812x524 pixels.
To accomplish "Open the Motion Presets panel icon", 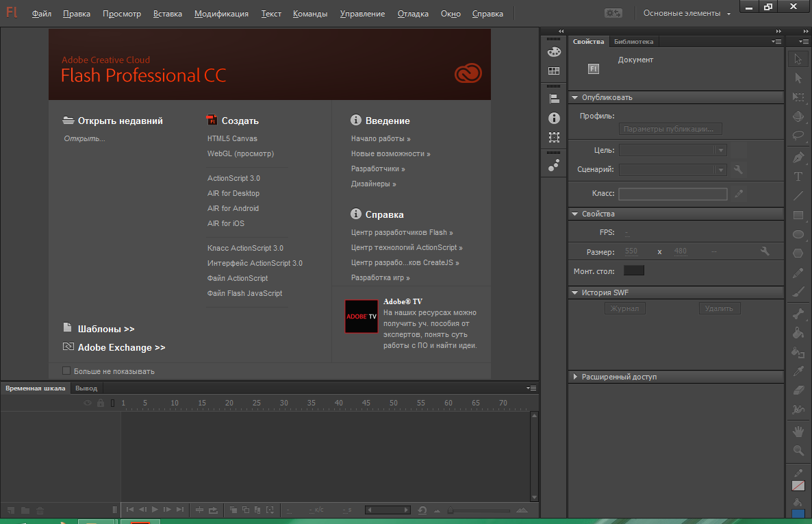I will click(554, 165).
